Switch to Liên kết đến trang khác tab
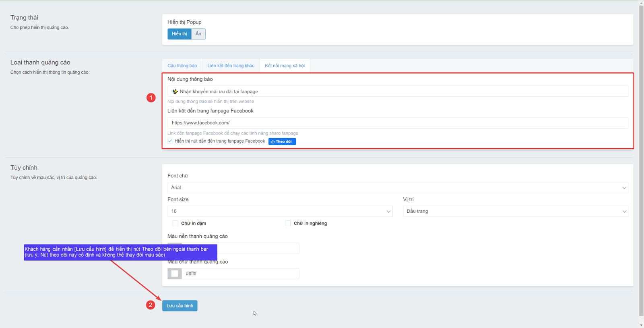644x328 pixels. coord(231,66)
